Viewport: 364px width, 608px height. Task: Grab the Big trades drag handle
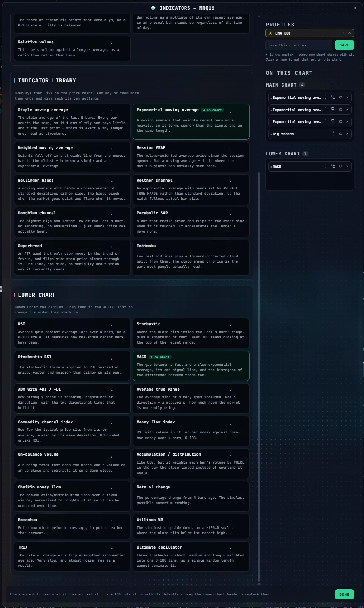[x=271, y=134]
